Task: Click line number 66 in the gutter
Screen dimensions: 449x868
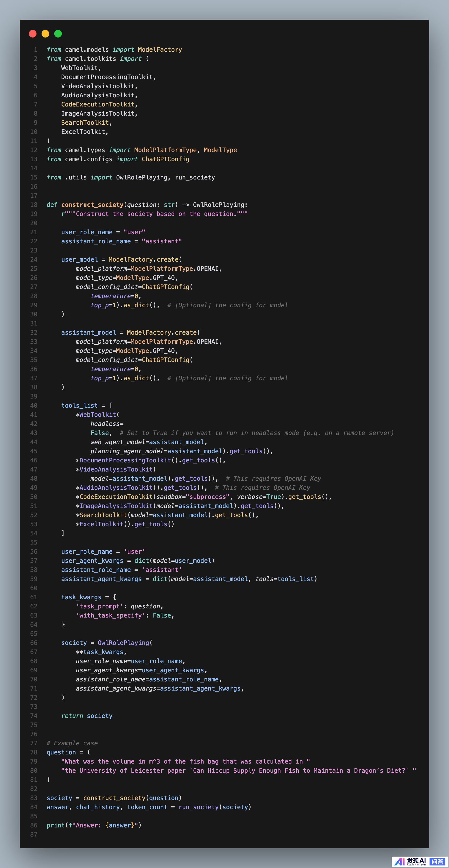Action: pos(34,643)
